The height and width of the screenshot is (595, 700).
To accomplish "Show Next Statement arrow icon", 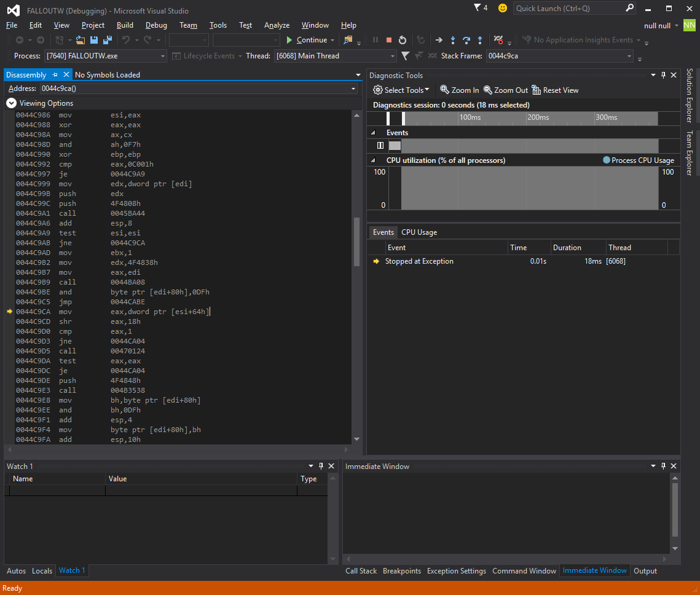I will point(439,40).
